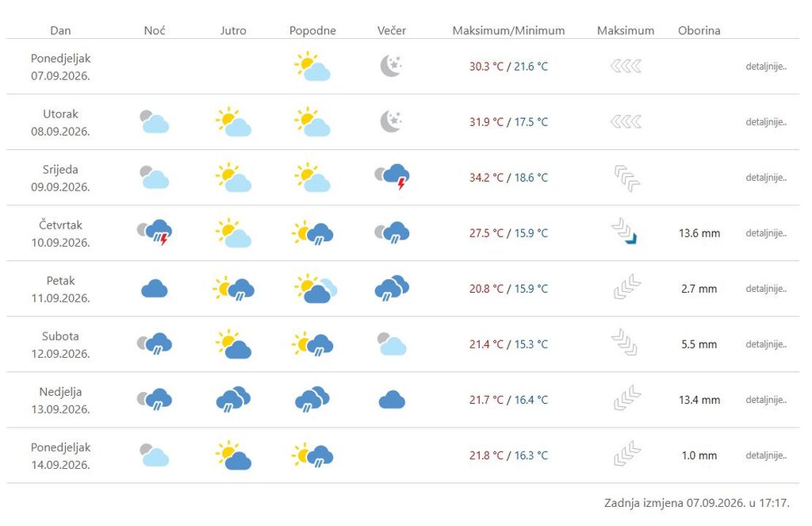Screen dimensions: 812x526
Task: Click Petak afternoon sun with clouds icon
Action: pos(316,288)
